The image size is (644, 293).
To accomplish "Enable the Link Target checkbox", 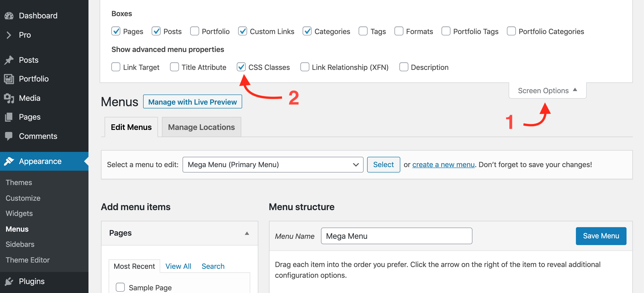I will 116,67.
